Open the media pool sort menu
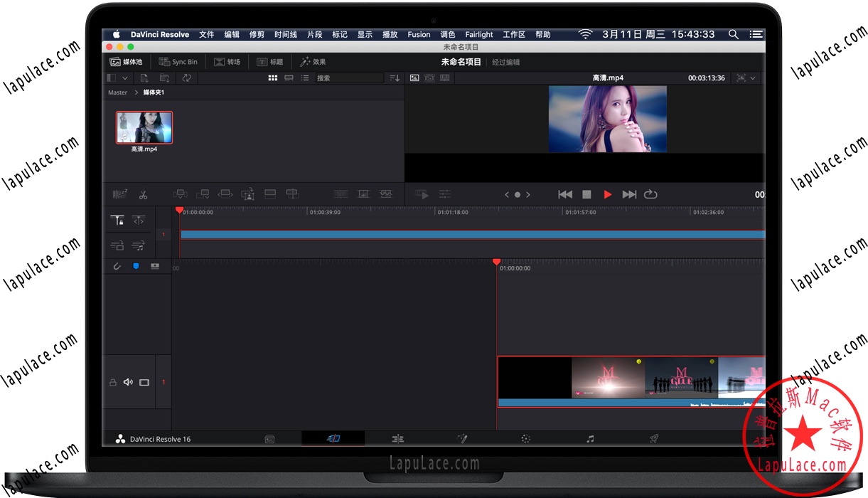The height and width of the screenshot is (498, 868). [x=395, y=78]
